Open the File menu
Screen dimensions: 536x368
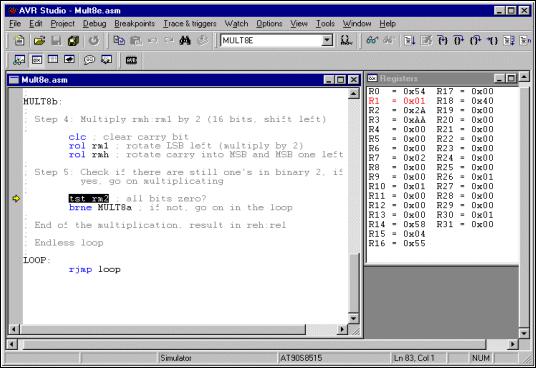pyautogui.click(x=15, y=24)
